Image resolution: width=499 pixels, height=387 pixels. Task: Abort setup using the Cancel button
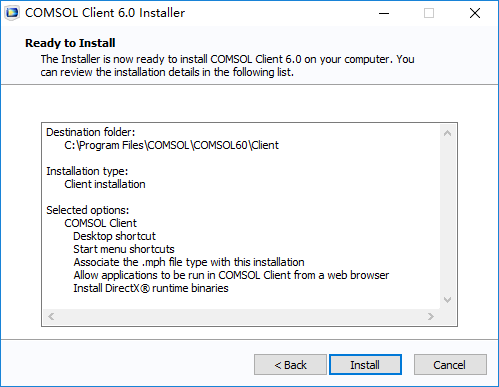click(x=450, y=365)
